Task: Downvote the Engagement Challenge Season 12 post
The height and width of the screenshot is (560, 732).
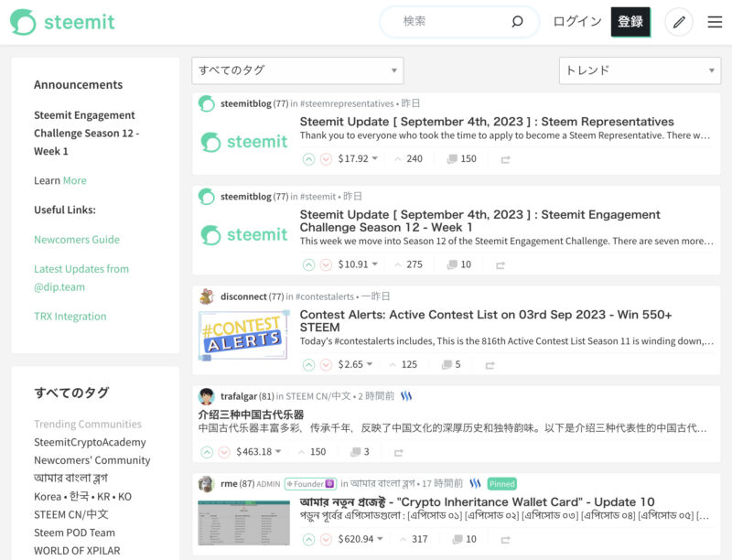Action: point(326,264)
